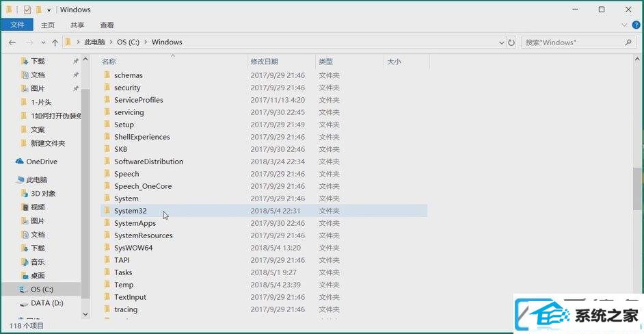Unpin 文档 using its pin icon

[x=76, y=75]
